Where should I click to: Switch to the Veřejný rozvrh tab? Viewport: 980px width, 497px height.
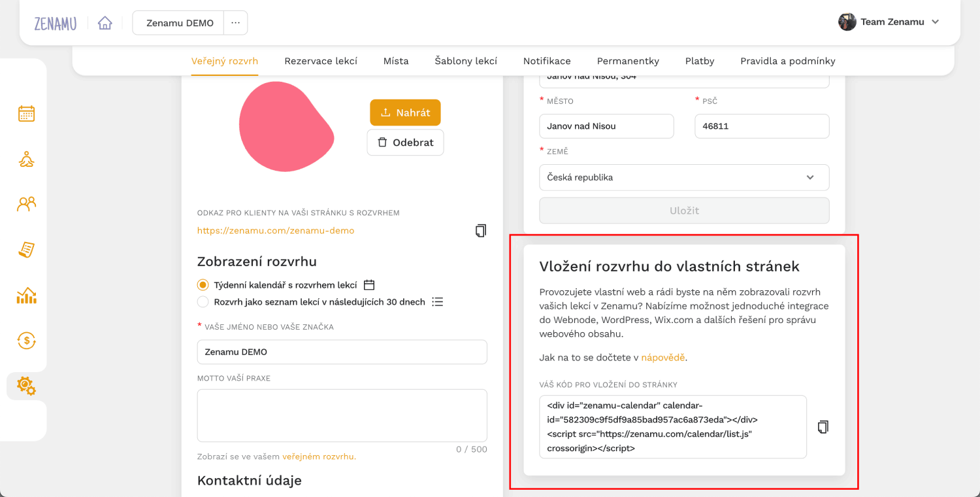tap(225, 61)
